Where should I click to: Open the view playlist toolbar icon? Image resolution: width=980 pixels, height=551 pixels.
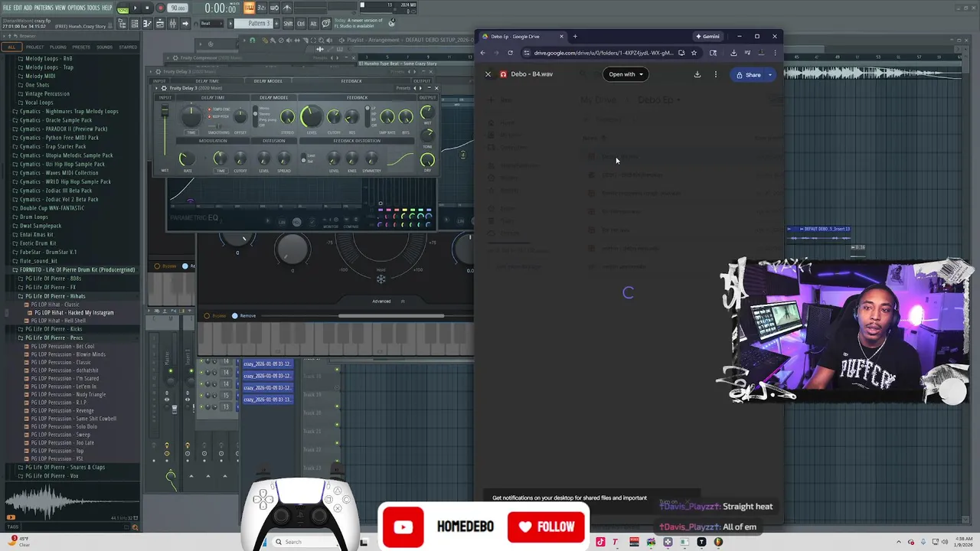click(x=136, y=24)
